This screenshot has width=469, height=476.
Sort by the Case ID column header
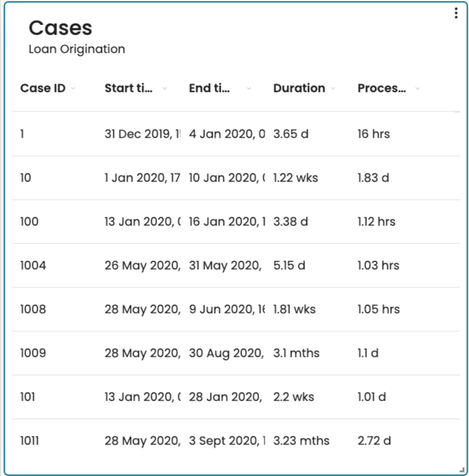[x=43, y=88]
